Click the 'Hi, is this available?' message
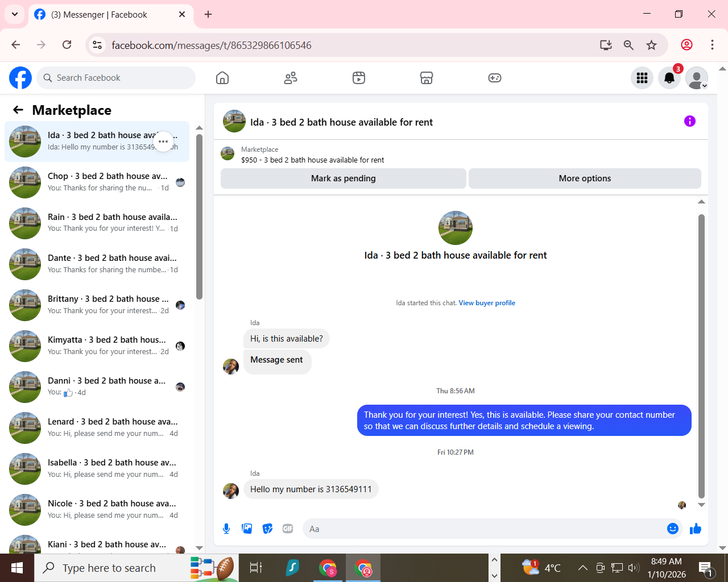Image resolution: width=728 pixels, height=582 pixels. coord(287,339)
